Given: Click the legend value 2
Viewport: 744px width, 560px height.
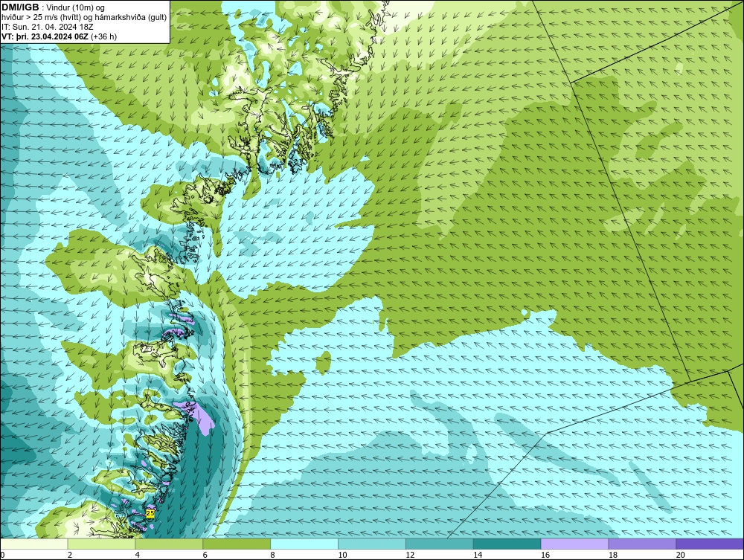Looking at the screenshot, I should [x=70, y=555].
